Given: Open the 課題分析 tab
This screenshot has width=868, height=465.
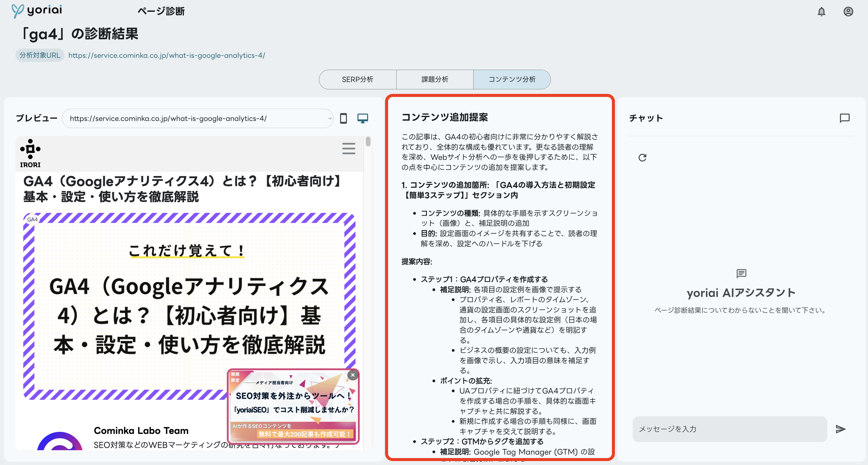Looking at the screenshot, I should (x=435, y=79).
